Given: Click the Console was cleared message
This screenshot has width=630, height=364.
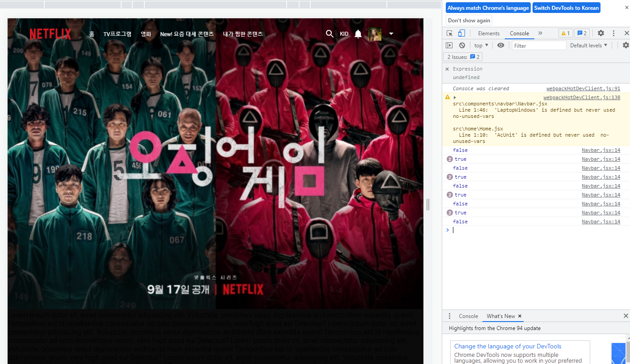Looking at the screenshot, I should [481, 88].
